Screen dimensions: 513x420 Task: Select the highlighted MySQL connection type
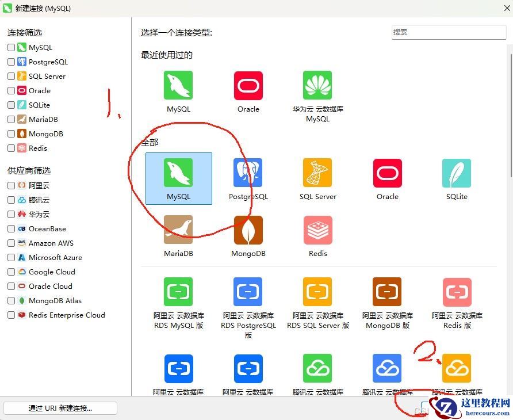179,179
